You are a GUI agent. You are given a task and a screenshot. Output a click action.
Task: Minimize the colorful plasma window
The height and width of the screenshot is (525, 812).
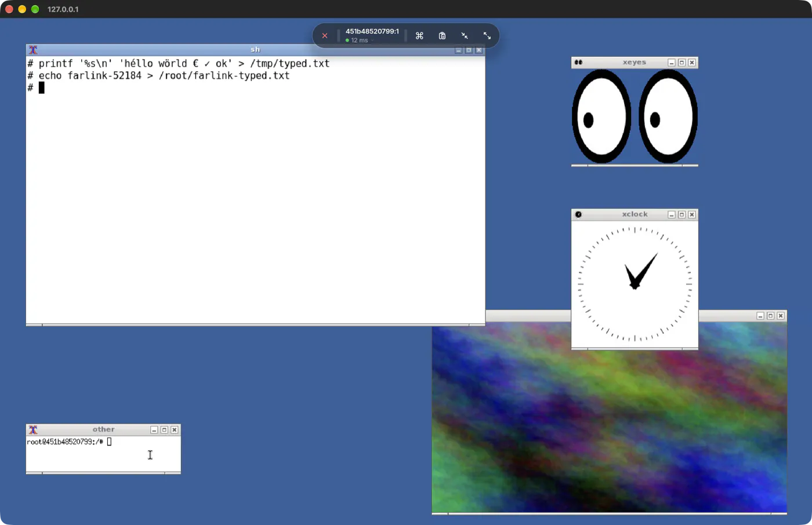760,316
